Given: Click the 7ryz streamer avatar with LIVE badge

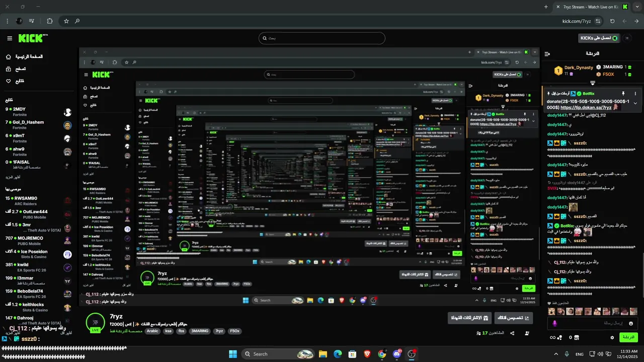Looking at the screenshot, I should click(x=95, y=322).
